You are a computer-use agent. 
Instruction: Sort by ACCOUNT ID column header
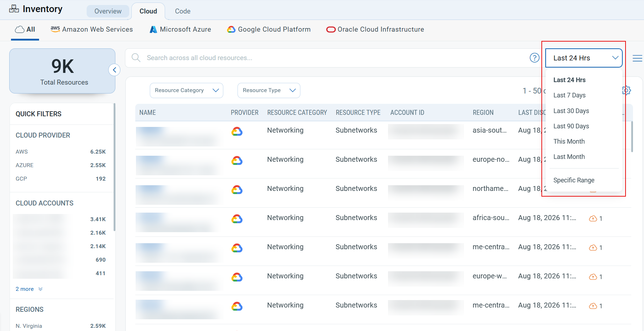pos(407,113)
